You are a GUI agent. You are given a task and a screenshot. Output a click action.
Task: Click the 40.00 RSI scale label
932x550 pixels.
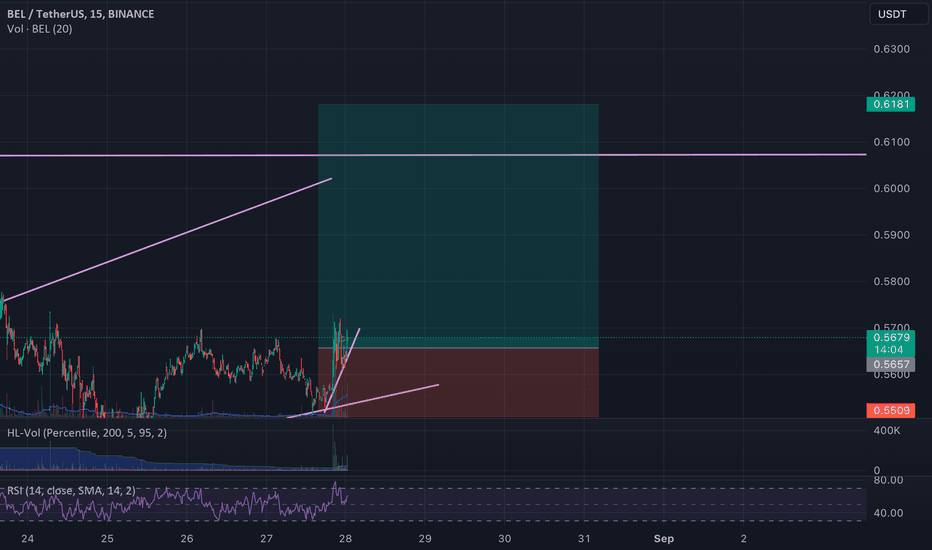(x=889, y=513)
